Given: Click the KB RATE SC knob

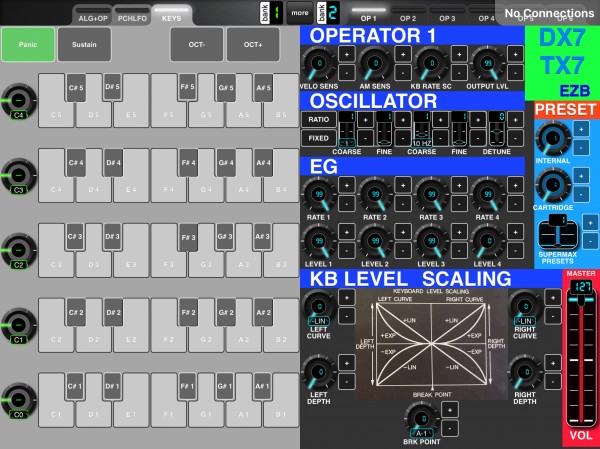Looking at the screenshot, I should coord(432,65).
